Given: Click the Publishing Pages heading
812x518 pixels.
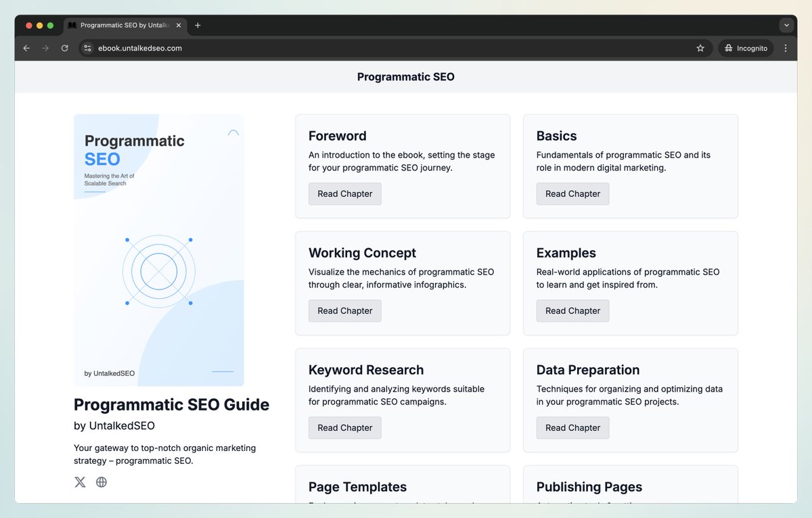Looking at the screenshot, I should (589, 487).
